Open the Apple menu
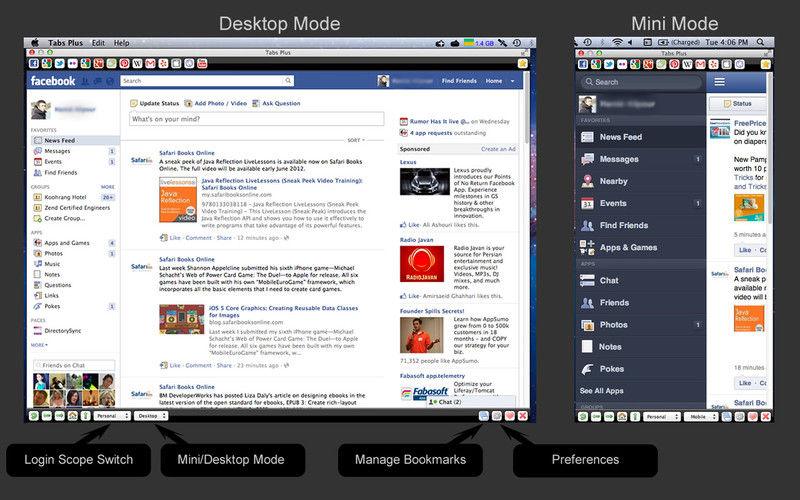This screenshot has height=500, width=800. click(x=35, y=43)
